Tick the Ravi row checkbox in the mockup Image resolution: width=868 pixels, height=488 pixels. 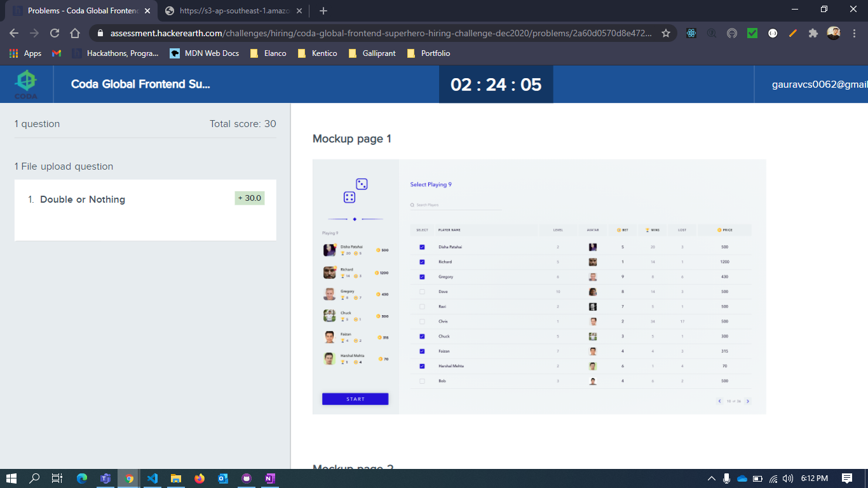(422, 307)
